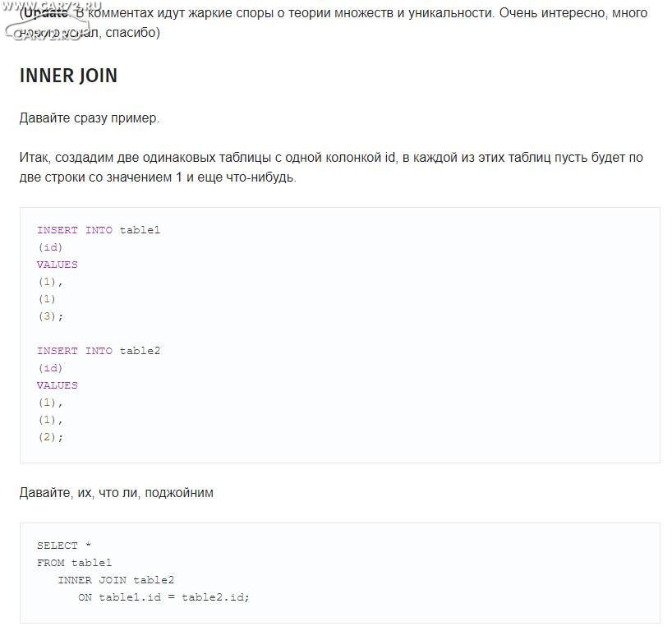Click the "(id)" line under table1 insert
Screen dimensions: 672x631
tap(49, 247)
